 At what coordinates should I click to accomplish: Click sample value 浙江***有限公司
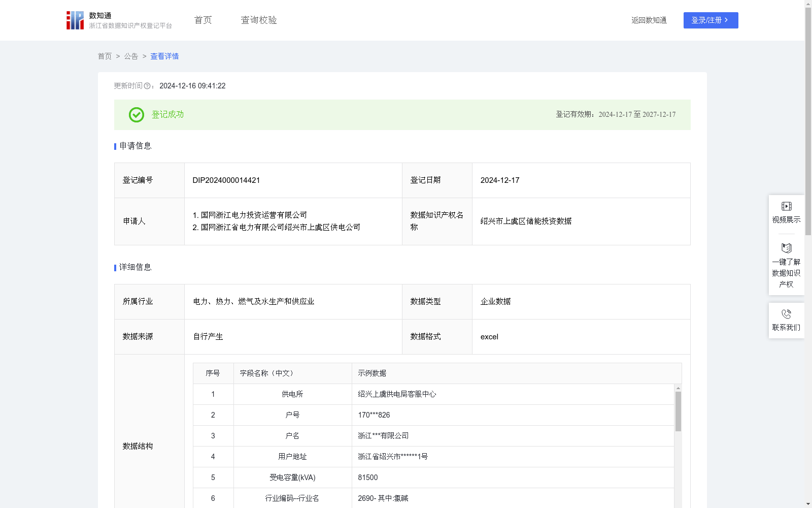pos(383,436)
